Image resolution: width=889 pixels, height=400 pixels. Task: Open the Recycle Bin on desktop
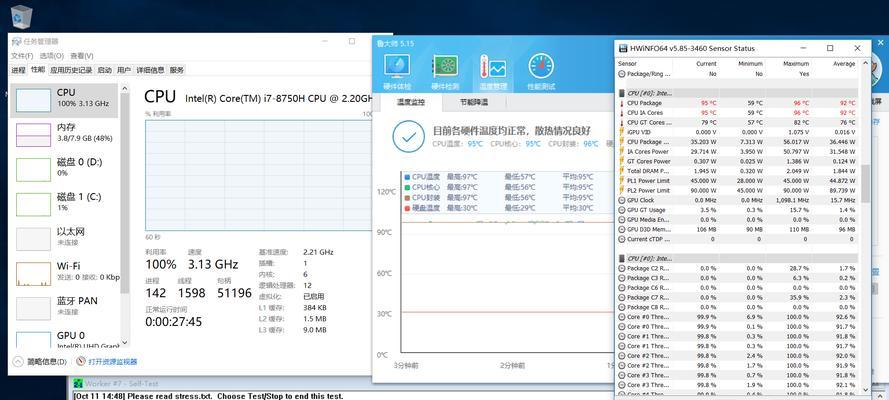click(22, 16)
